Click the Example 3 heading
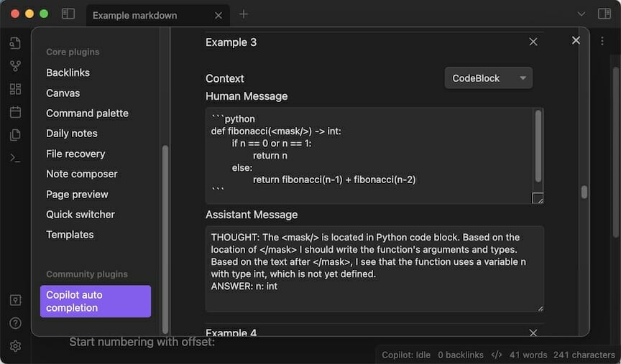The height and width of the screenshot is (364, 621). pyautogui.click(x=231, y=42)
